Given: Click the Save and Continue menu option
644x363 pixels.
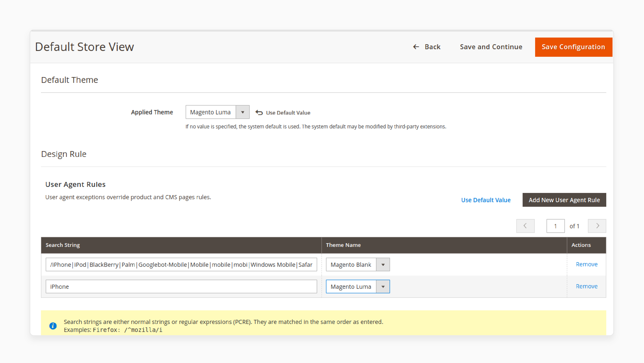Looking at the screenshot, I should [491, 46].
